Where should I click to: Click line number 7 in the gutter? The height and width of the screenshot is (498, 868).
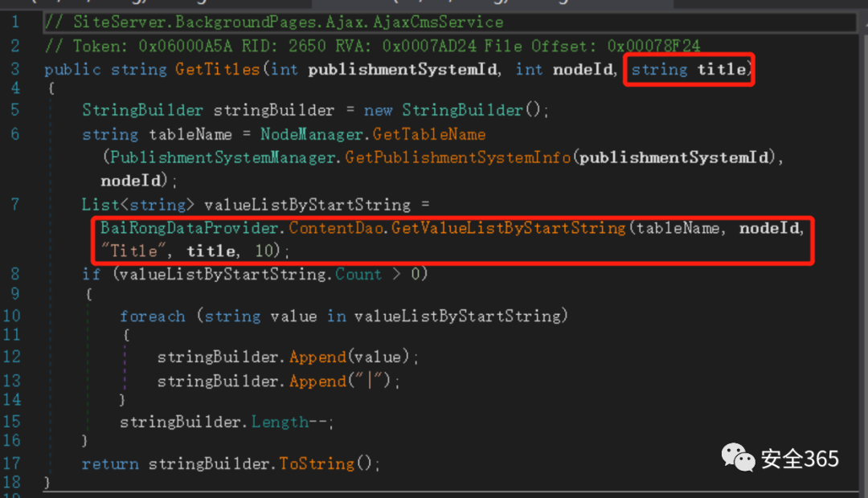15,205
